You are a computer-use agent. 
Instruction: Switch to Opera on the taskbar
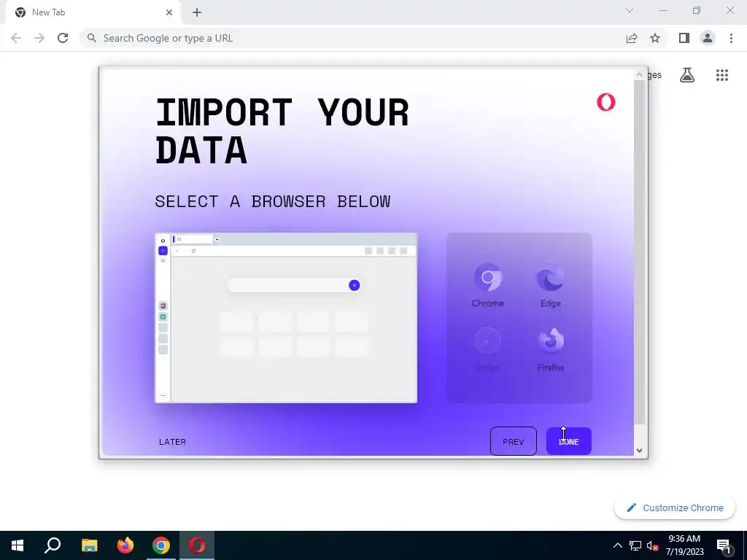pyautogui.click(x=197, y=545)
